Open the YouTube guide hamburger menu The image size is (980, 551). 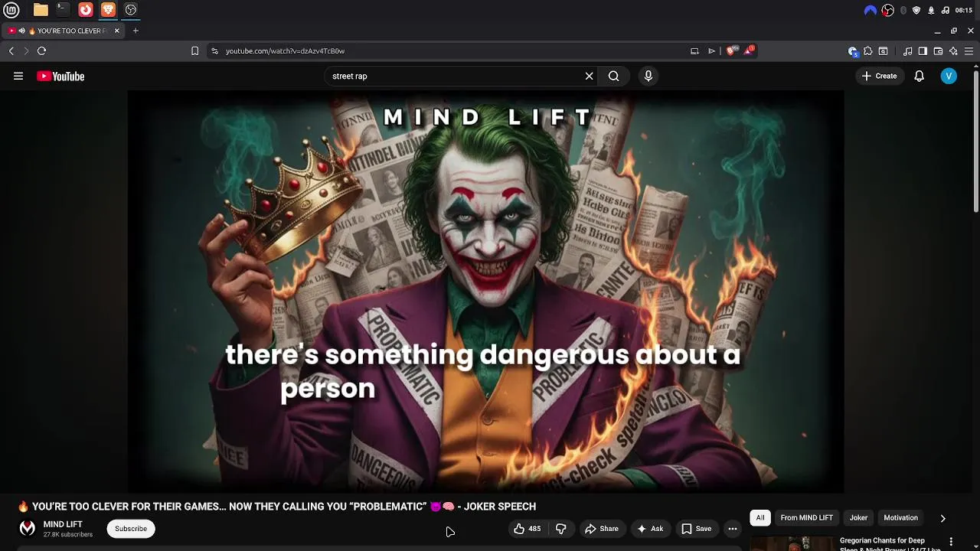[x=18, y=76]
